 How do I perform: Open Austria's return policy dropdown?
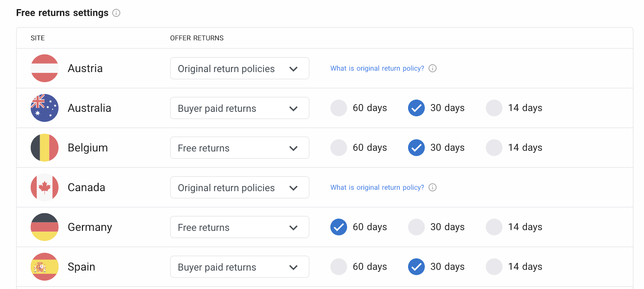pyautogui.click(x=239, y=68)
